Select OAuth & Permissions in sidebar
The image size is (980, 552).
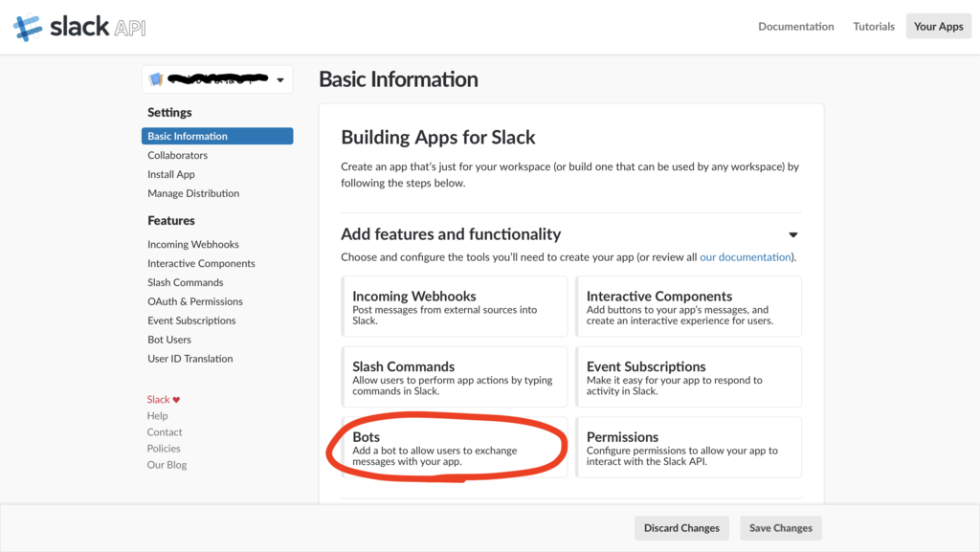click(195, 301)
